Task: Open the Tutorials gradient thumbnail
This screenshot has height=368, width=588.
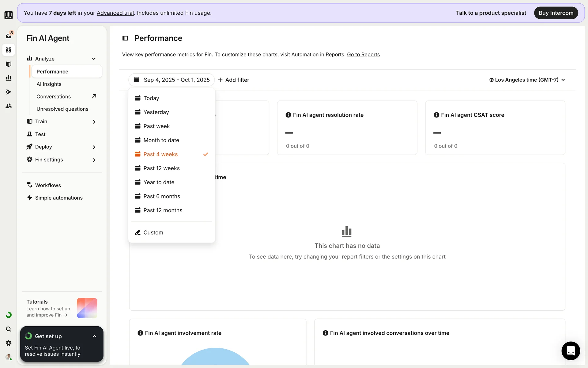Action: 87,308
